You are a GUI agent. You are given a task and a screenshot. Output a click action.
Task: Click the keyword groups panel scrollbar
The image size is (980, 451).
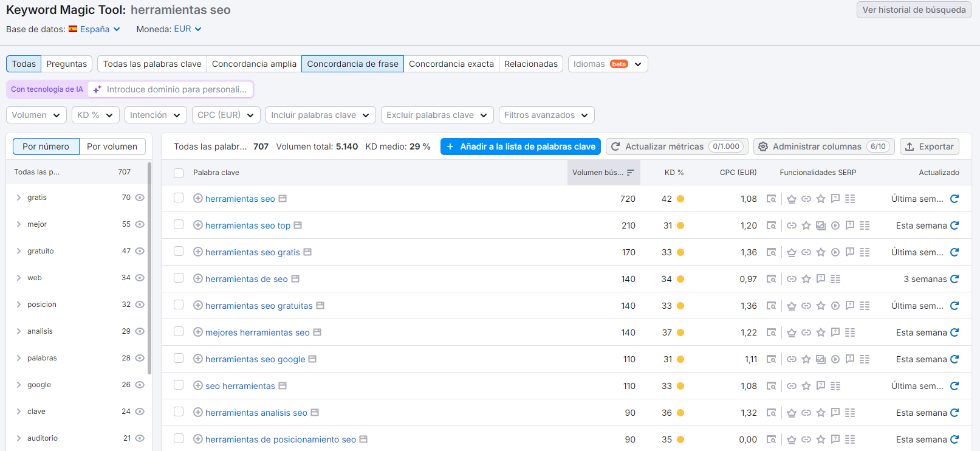pos(149,267)
